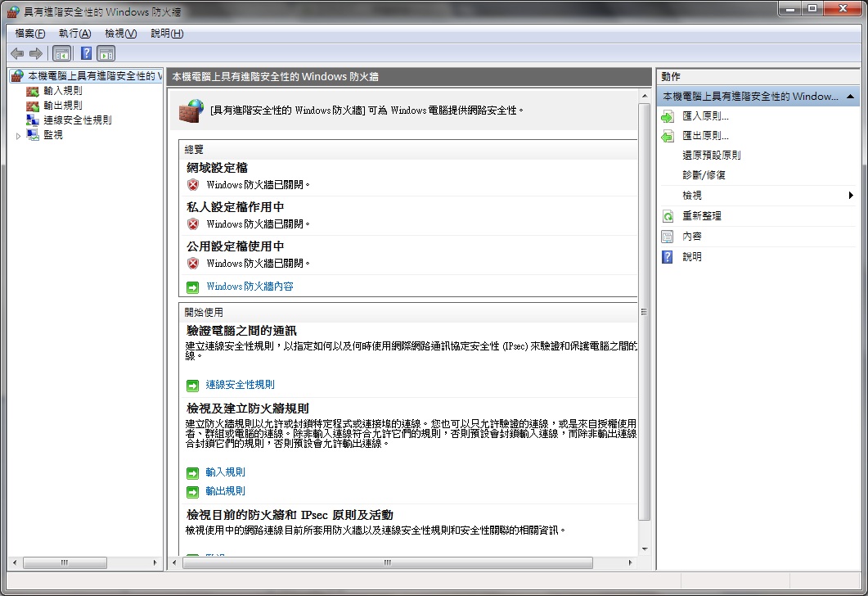
Task: Click 匯入原則... action text
Action: tap(705, 115)
